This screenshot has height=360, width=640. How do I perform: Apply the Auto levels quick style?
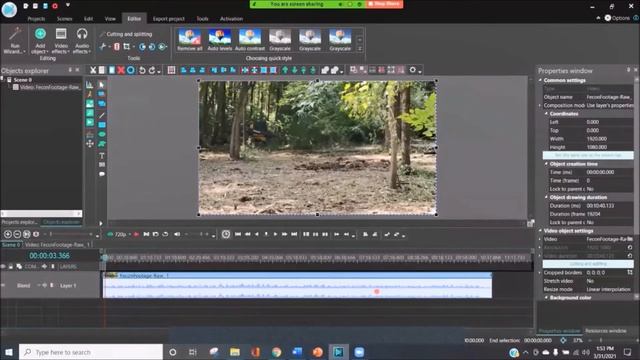tap(220, 40)
